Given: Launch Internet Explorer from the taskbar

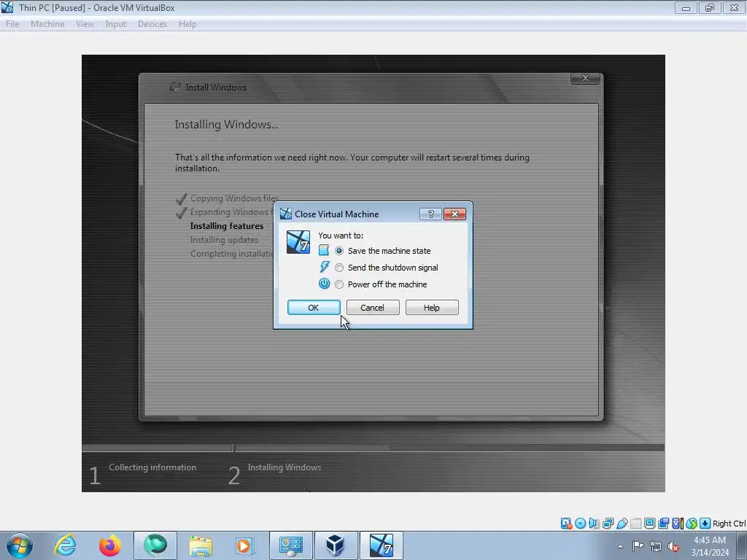Looking at the screenshot, I should point(65,545).
